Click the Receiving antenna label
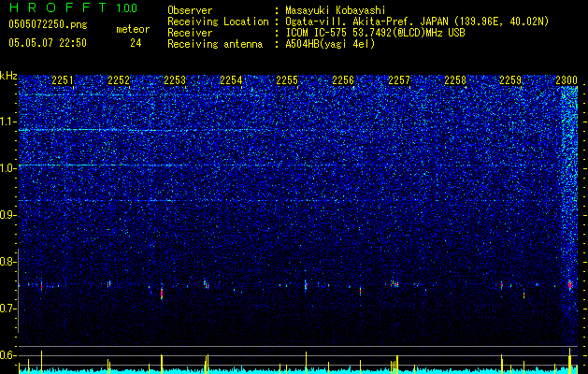Viewport: 588px width, 374px height. point(215,44)
